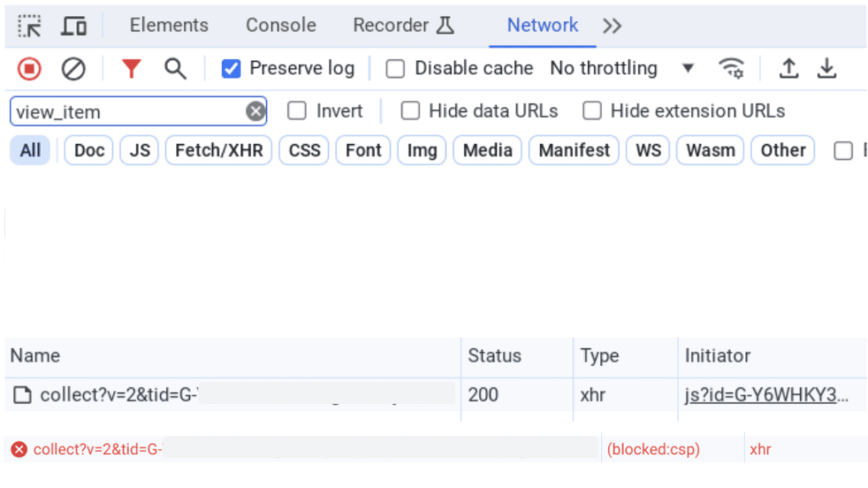Open the Recorder panel

[392, 25]
